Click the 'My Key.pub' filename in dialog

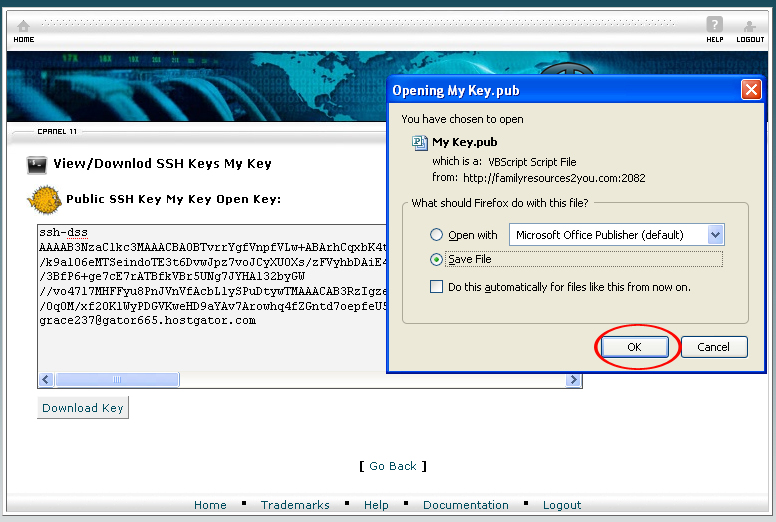(465, 142)
